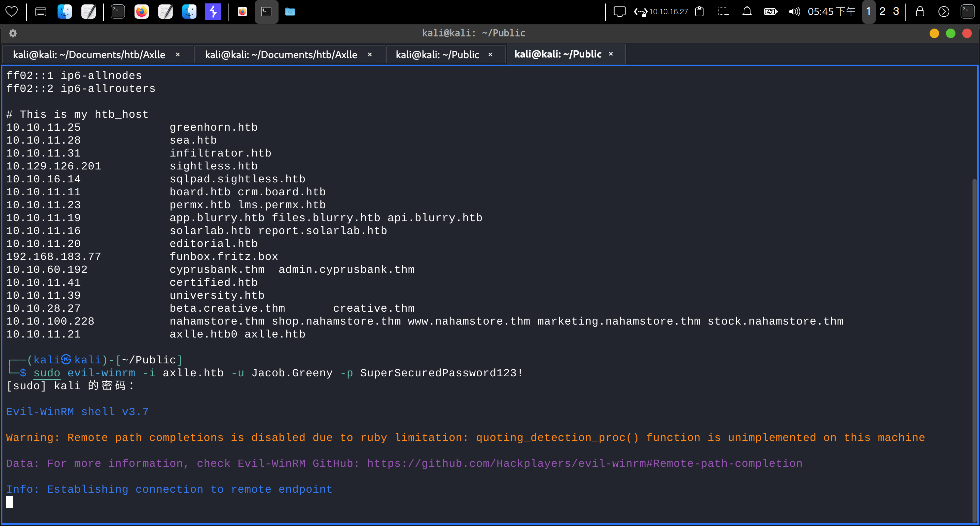Click the github.com/Hackplayers/evil-winrm URL
The image size is (980, 526).
click(585, 463)
